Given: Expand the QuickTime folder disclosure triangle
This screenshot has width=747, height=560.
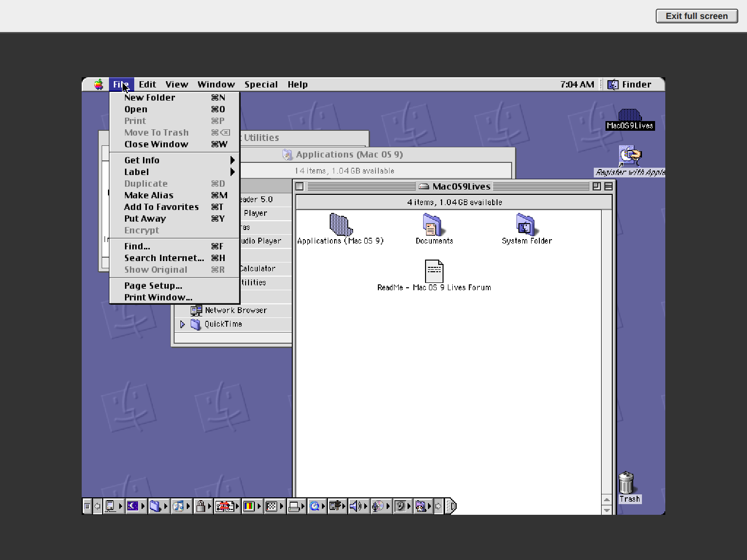Looking at the screenshot, I should 182,324.
